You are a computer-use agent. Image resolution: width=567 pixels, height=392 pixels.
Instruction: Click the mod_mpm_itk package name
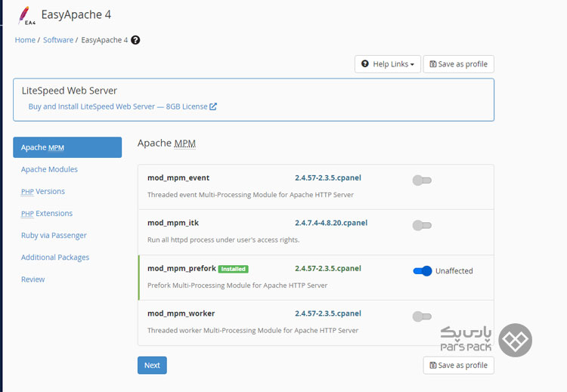click(173, 223)
